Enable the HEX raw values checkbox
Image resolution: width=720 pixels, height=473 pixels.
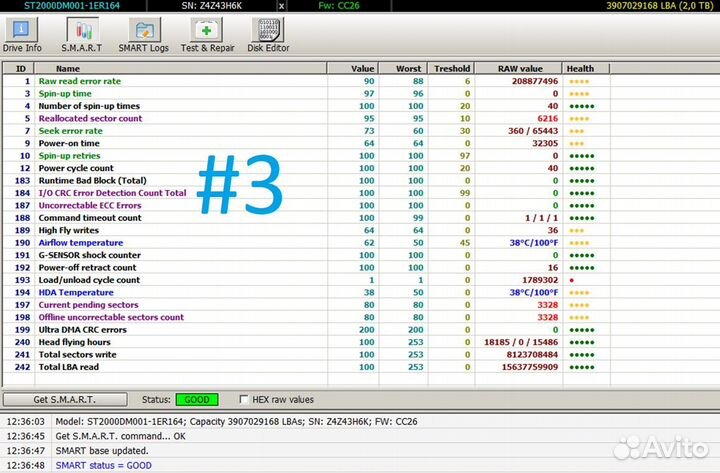tap(245, 399)
